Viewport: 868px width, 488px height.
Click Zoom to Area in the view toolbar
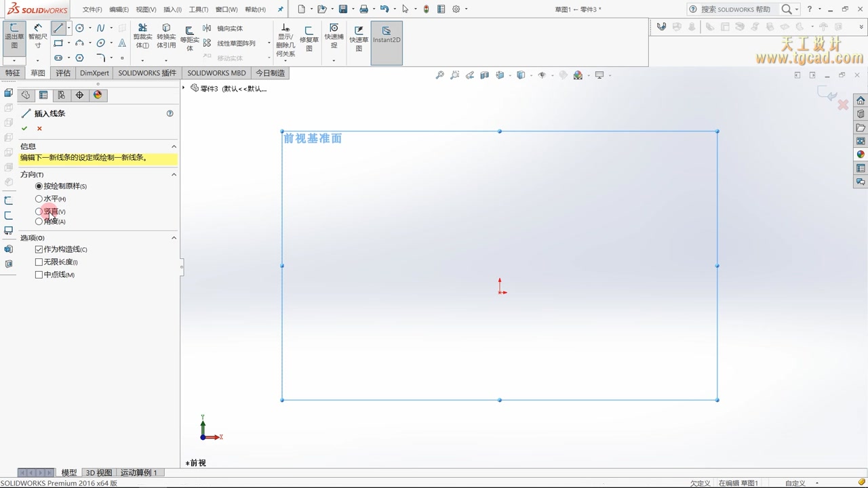tap(454, 75)
